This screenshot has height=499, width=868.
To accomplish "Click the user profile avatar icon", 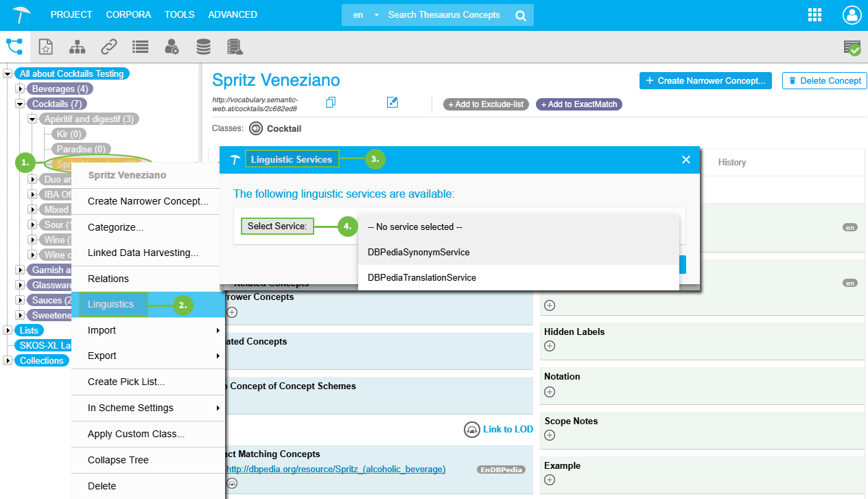I will tap(852, 15).
